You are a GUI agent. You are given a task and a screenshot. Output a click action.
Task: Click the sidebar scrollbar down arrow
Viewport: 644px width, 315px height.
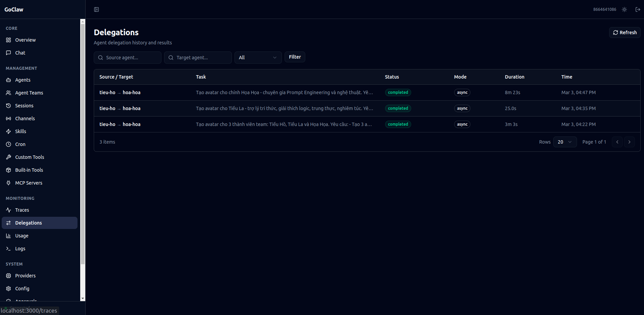click(x=83, y=298)
